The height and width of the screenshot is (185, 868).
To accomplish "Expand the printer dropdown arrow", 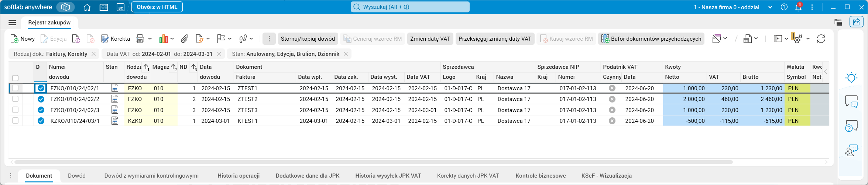I will click(150, 39).
